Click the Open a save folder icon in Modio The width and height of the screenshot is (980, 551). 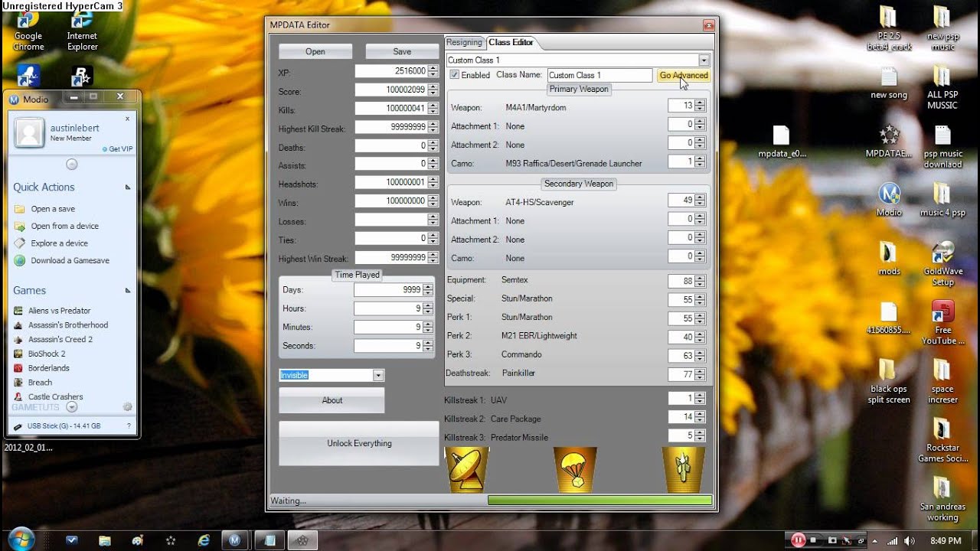20,209
